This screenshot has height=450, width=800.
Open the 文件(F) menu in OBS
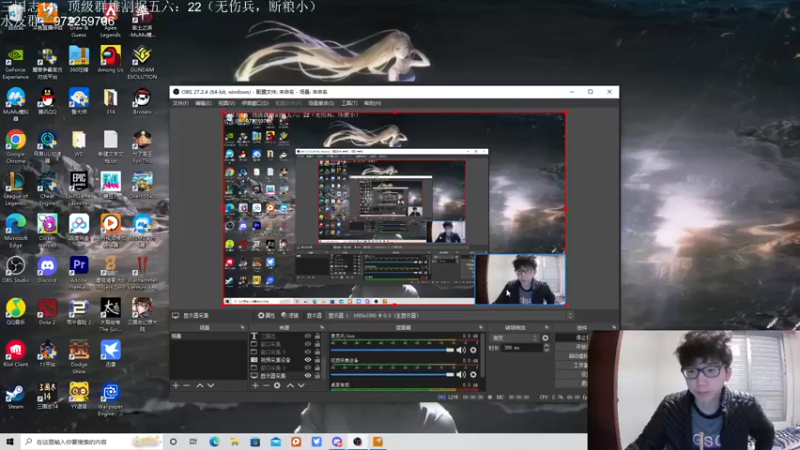click(x=181, y=103)
